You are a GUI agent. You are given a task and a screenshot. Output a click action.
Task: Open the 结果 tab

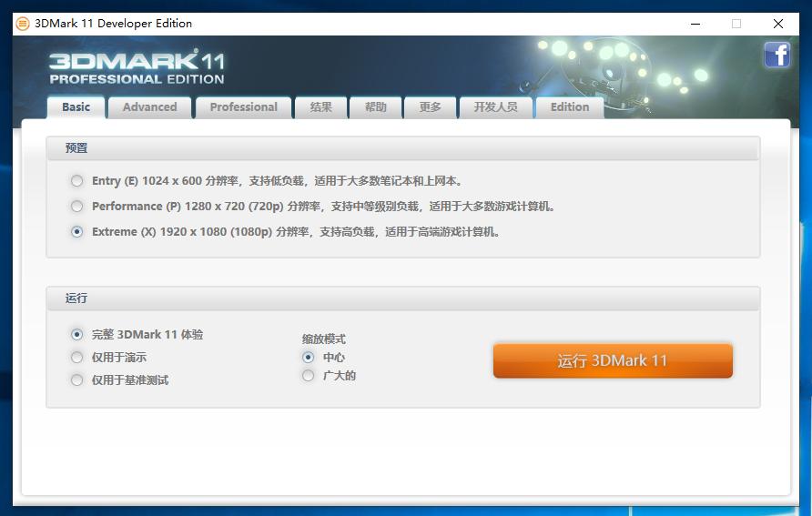tap(321, 107)
